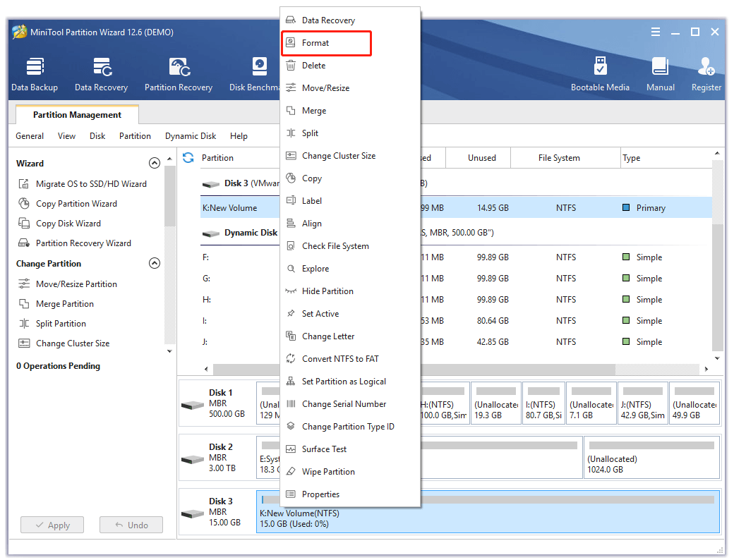Choose Format in the context menu
This screenshot has width=734, height=560.
[x=326, y=43]
